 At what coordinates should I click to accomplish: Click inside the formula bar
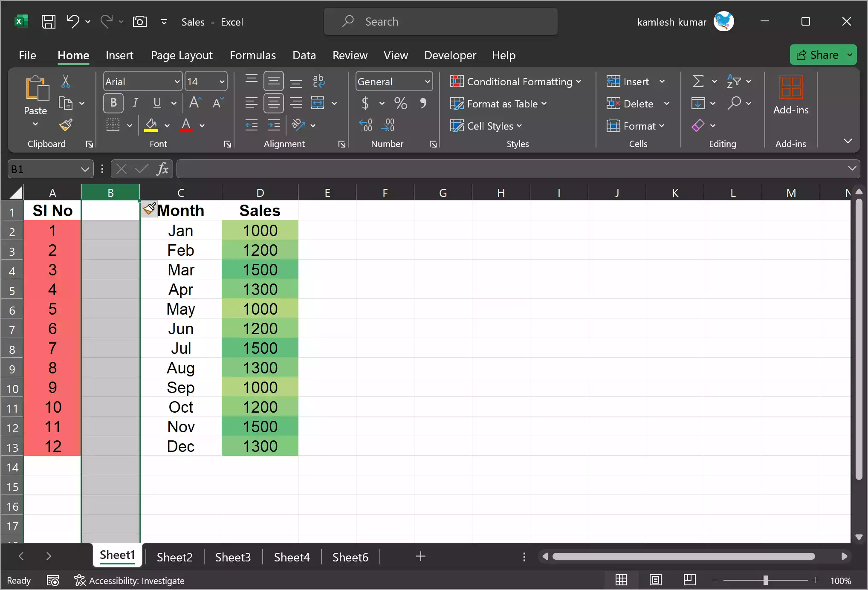pos(426,168)
